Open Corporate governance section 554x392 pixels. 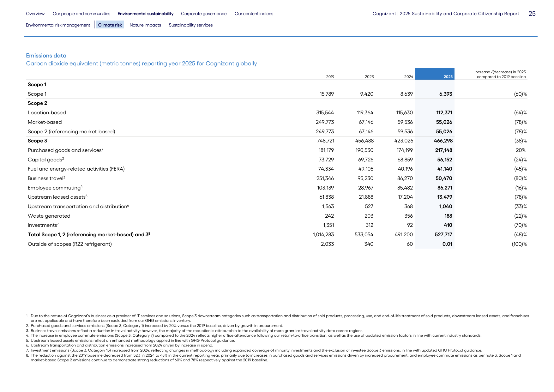pos(204,14)
